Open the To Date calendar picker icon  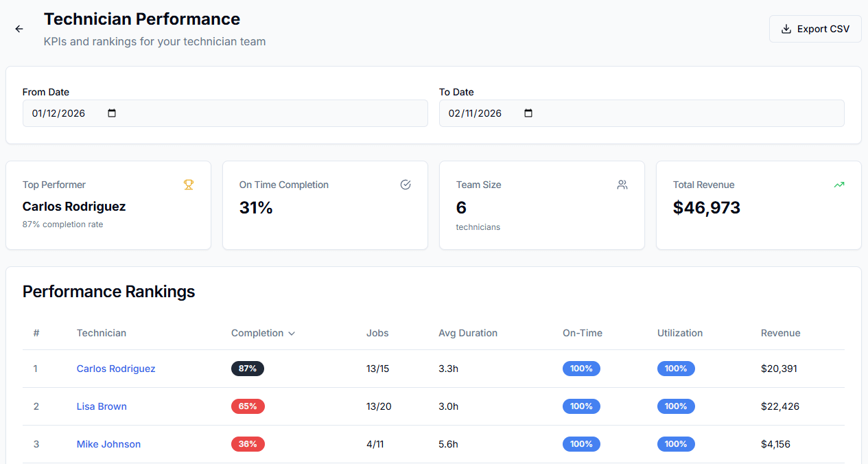pos(528,113)
